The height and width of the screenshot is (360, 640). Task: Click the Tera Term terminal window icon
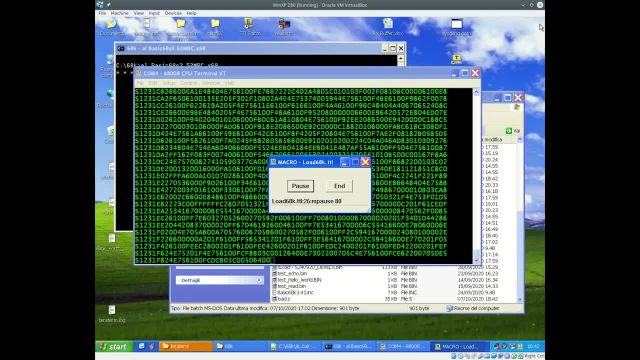pyautogui.click(x=139, y=73)
